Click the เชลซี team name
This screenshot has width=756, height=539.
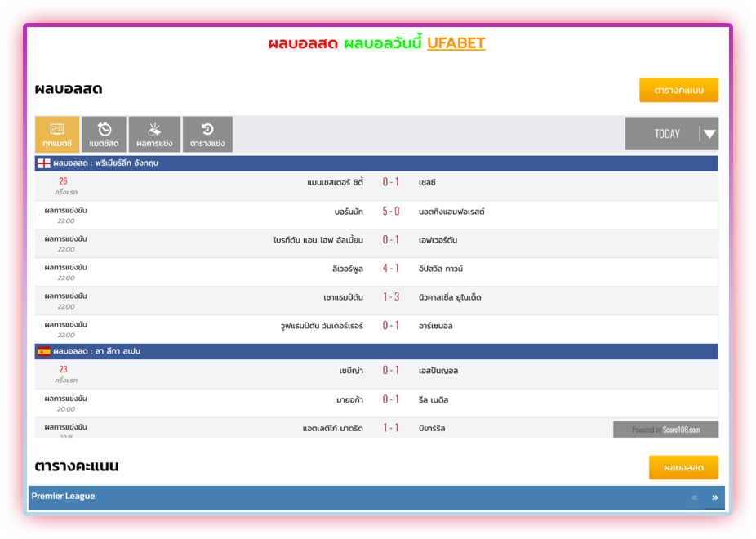(x=427, y=182)
